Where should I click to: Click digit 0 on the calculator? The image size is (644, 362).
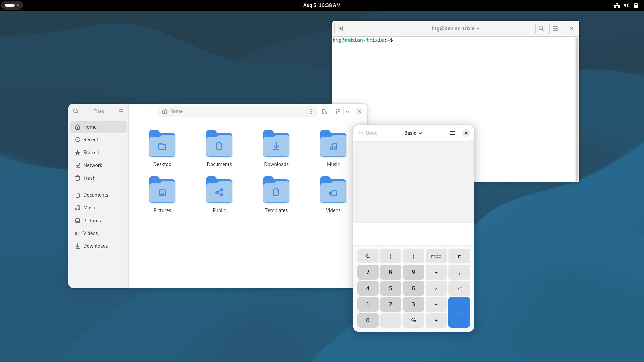(x=368, y=320)
